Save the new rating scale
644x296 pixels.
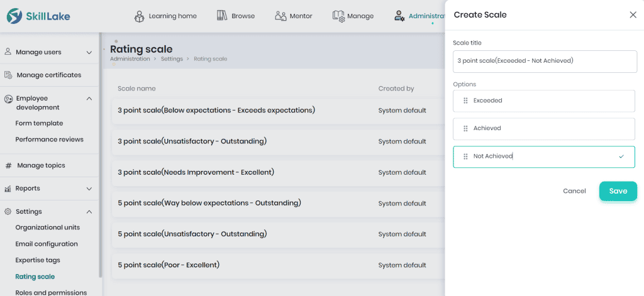point(618,191)
